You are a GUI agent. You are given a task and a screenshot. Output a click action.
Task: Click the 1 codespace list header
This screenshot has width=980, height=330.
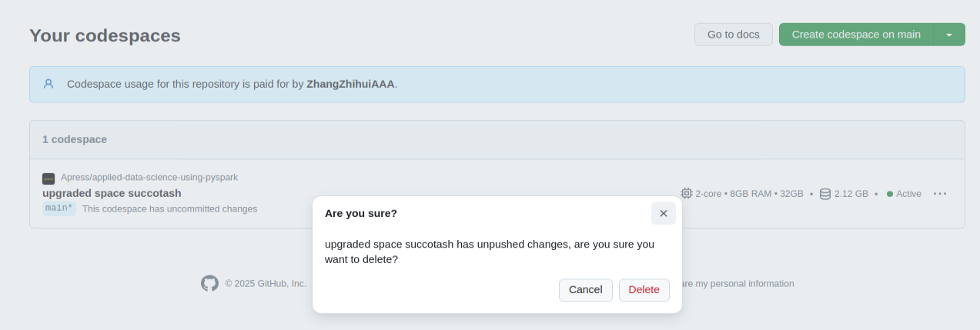point(75,139)
